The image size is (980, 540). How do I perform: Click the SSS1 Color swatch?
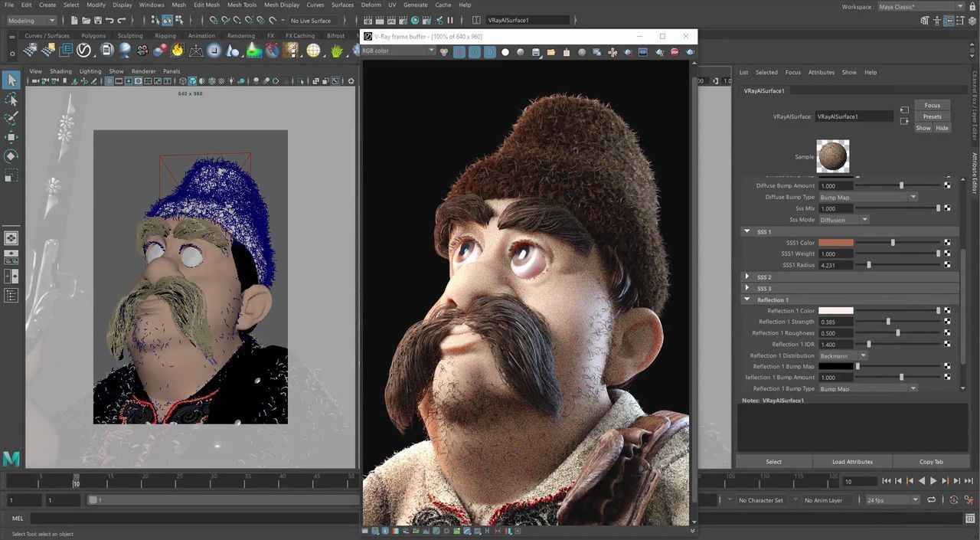pos(835,243)
